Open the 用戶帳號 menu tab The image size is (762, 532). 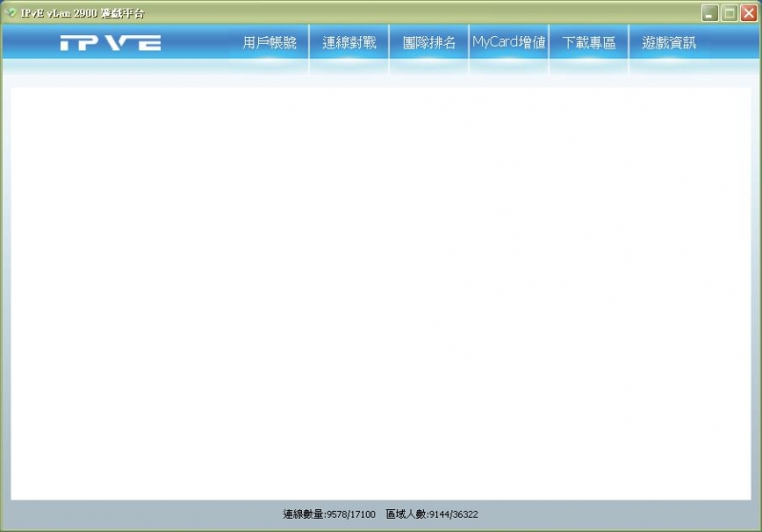[270, 43]
